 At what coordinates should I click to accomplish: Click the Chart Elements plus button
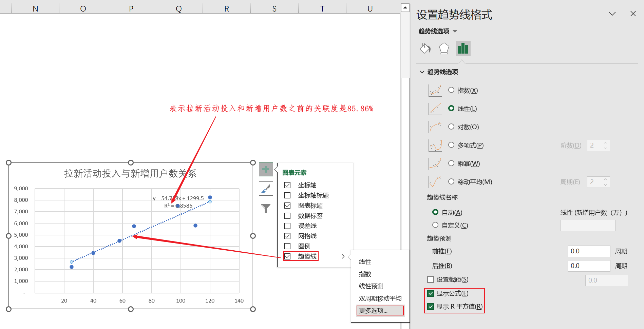[x=266, y=169]
